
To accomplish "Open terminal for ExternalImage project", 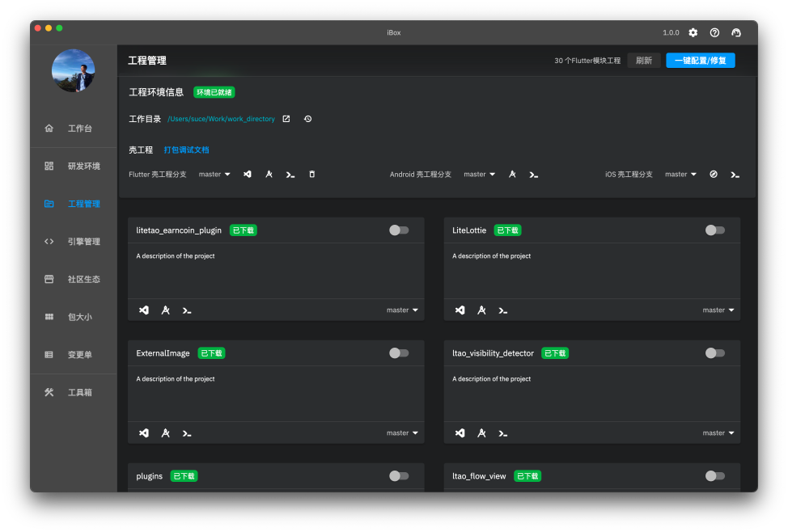I will (x=187, y=433).
